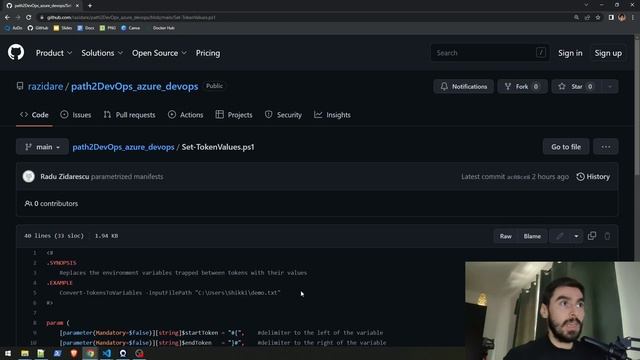Viewport: 640px width, 360px height.
Task: Go to the Pricing page
Action: 208,53
